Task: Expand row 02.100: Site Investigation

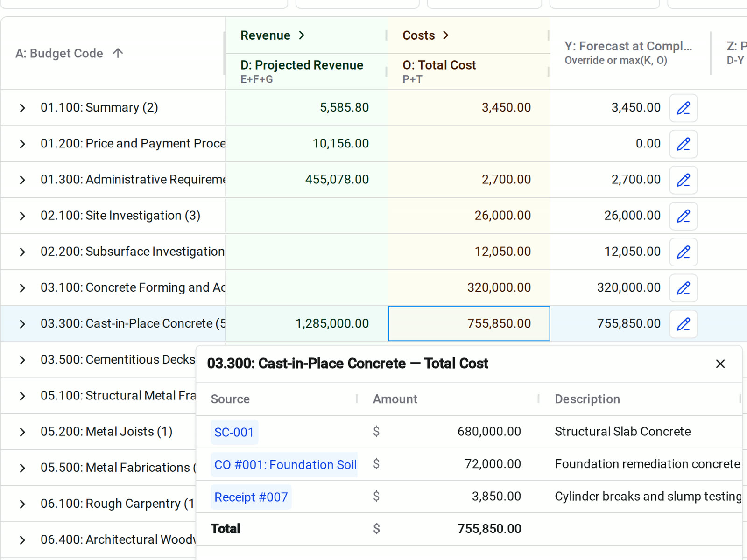Action: coord(22,216)
